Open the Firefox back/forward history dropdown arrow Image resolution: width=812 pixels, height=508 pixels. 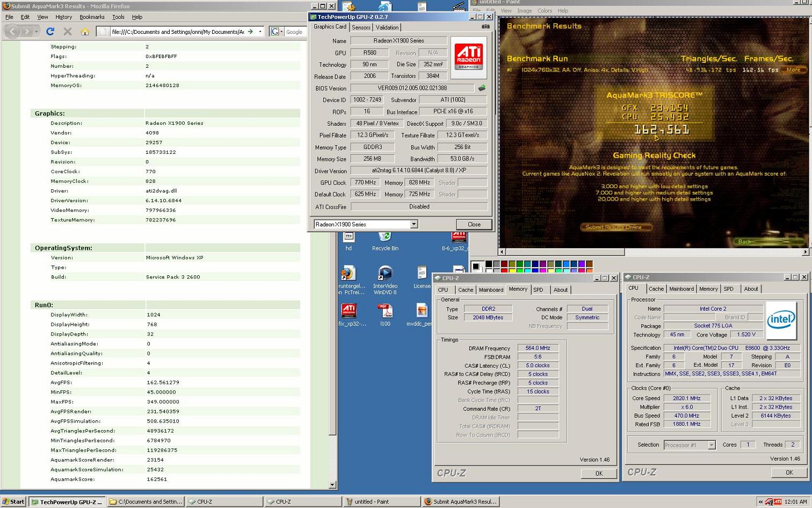point(37,32)
